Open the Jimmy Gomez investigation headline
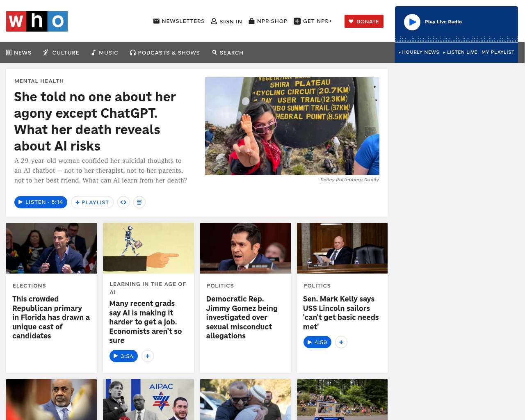525x420 pixels. pos(242,317)
